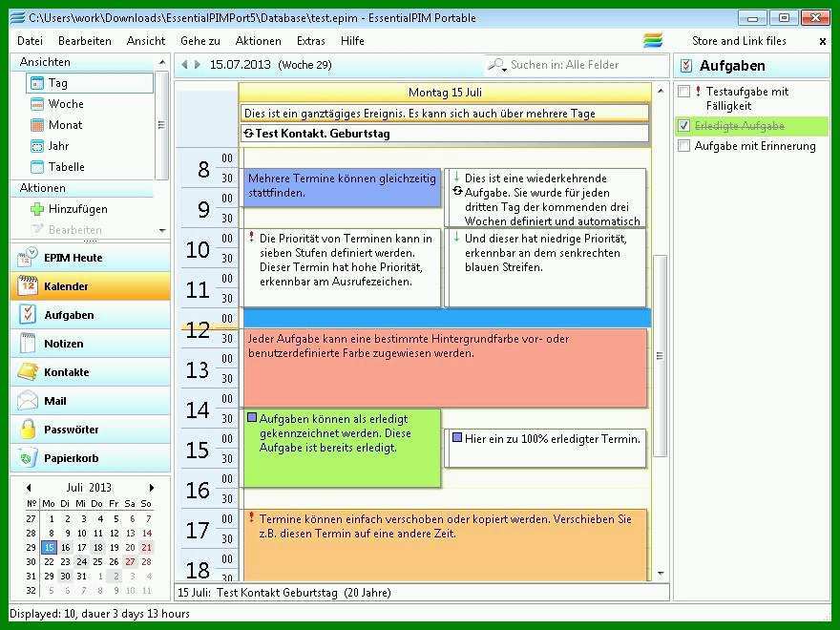Go to next day arrow
Screen dimensions: 840x630
click(198, 65)
